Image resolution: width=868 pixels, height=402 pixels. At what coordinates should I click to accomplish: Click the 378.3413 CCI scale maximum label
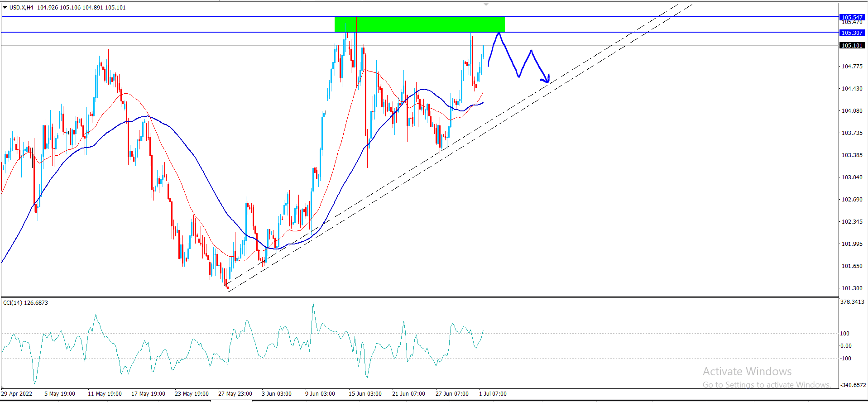tap(852, 302)
